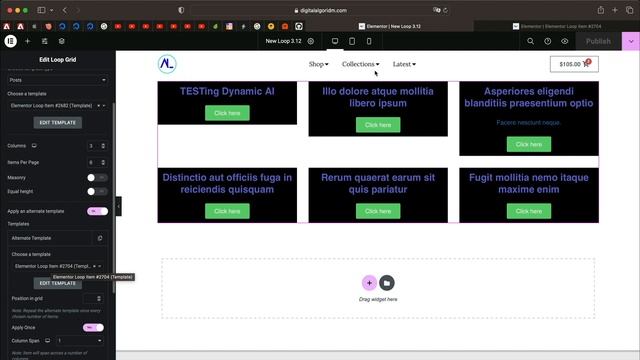Screen dimensions: 640x360
Task: Open page settings gear beside New Loop 3.12
Action: [311, 41]
